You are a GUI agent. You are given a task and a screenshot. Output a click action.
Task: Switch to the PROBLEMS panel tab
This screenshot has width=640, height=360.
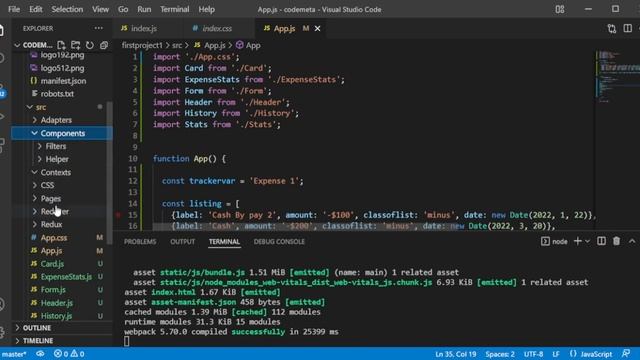(x=140, y=242)
